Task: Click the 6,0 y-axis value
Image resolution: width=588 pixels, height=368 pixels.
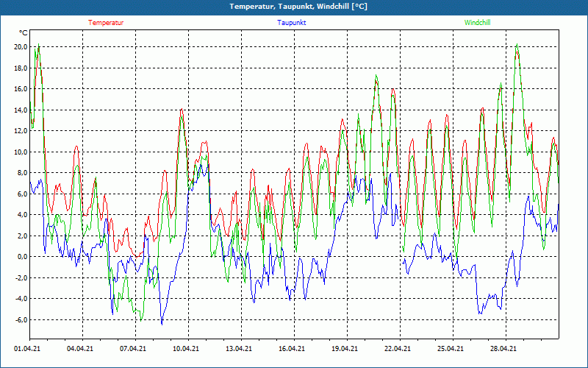Action: pos(22,194)
